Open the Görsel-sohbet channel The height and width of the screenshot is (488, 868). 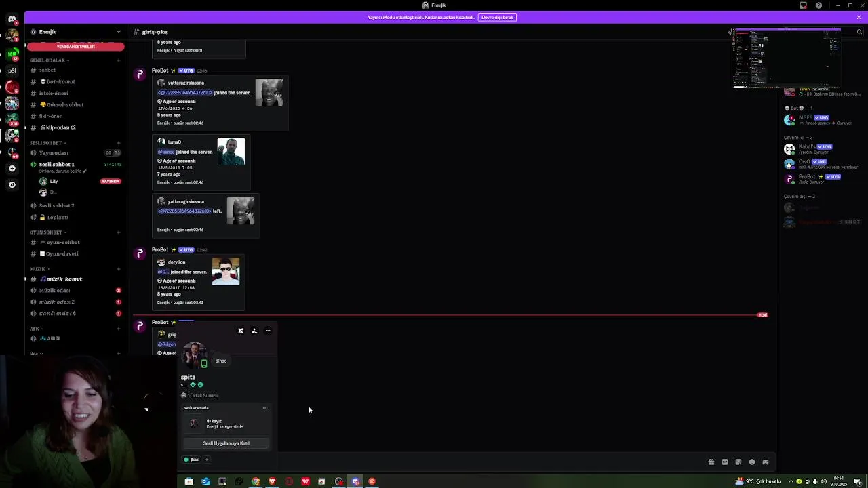click(75, 104)
